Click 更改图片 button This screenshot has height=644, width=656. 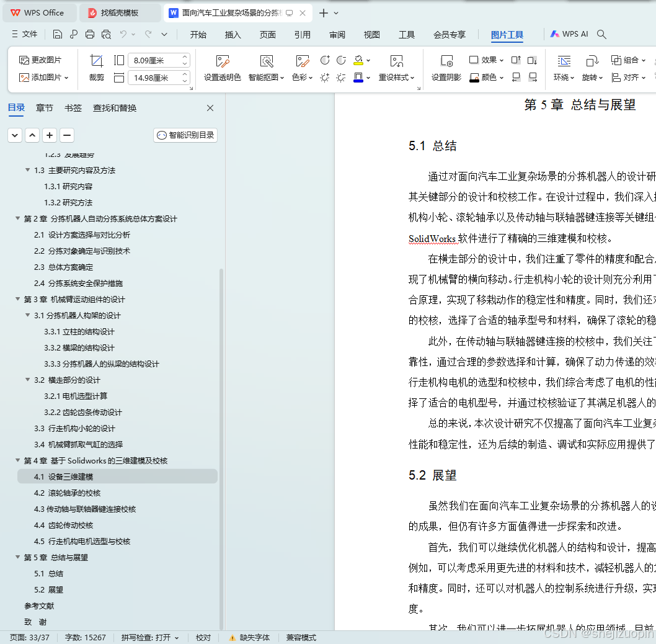pyautogui.click(x=40, y=60)
